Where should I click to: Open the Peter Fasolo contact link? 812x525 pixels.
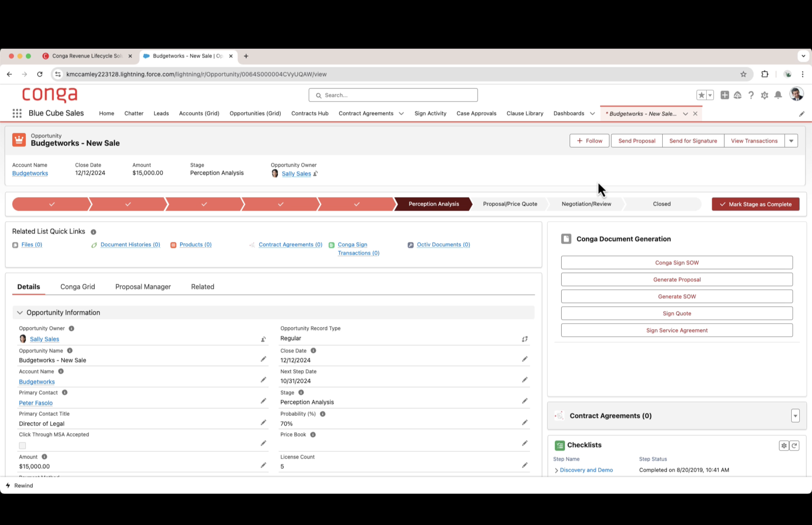point(36,403)
